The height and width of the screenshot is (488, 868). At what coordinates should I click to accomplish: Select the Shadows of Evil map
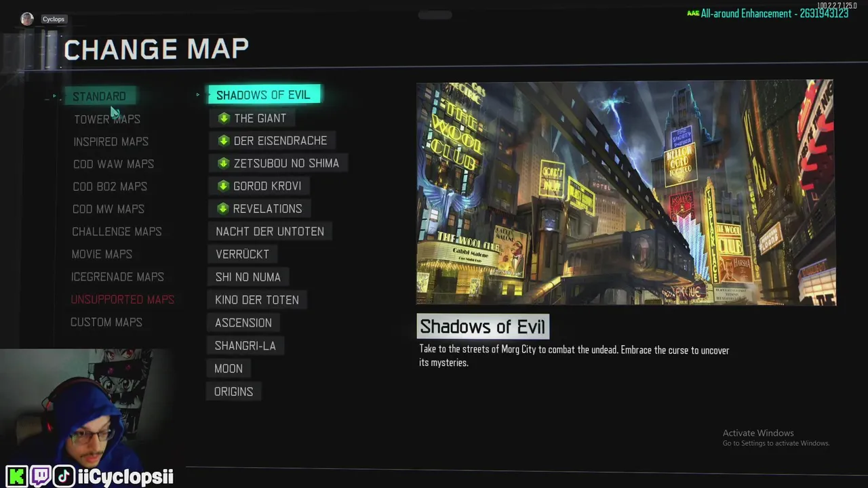point(264,95)
